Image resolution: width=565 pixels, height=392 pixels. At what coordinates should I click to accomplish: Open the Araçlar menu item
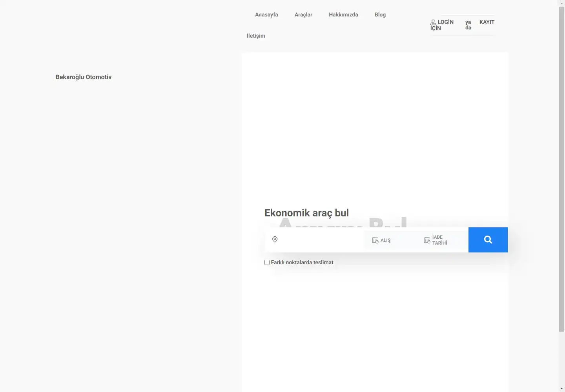coord(303,15)
